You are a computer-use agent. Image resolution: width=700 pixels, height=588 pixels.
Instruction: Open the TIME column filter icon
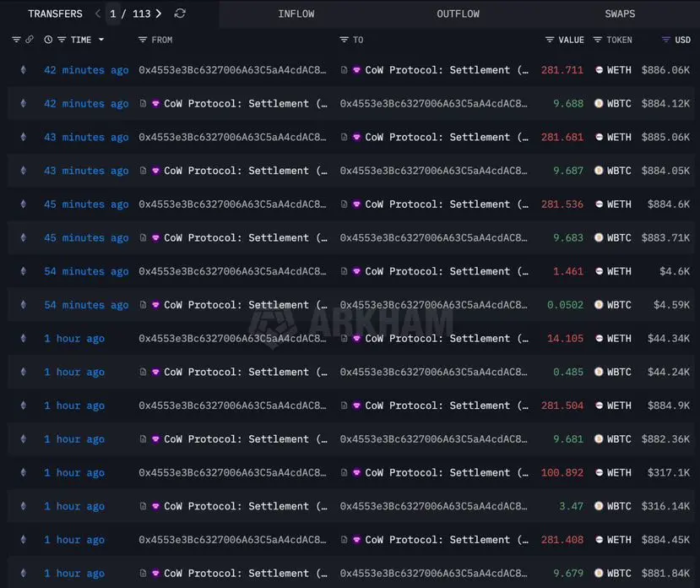click(62, 40)
